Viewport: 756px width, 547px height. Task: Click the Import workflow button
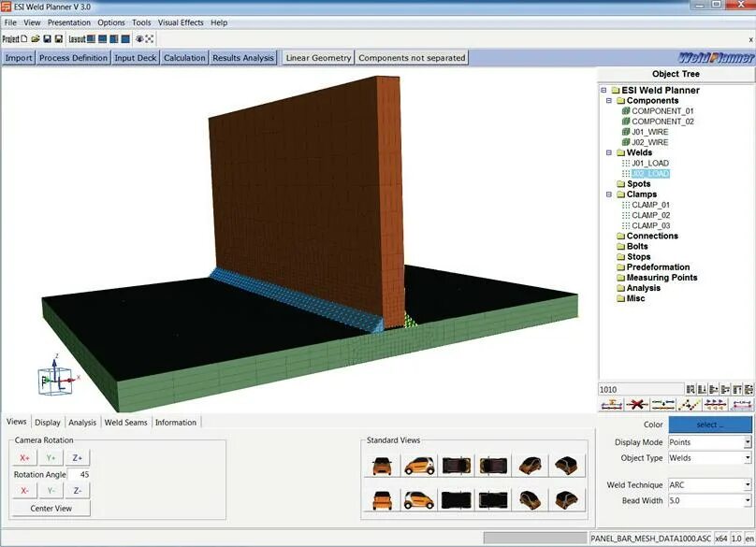19,58
